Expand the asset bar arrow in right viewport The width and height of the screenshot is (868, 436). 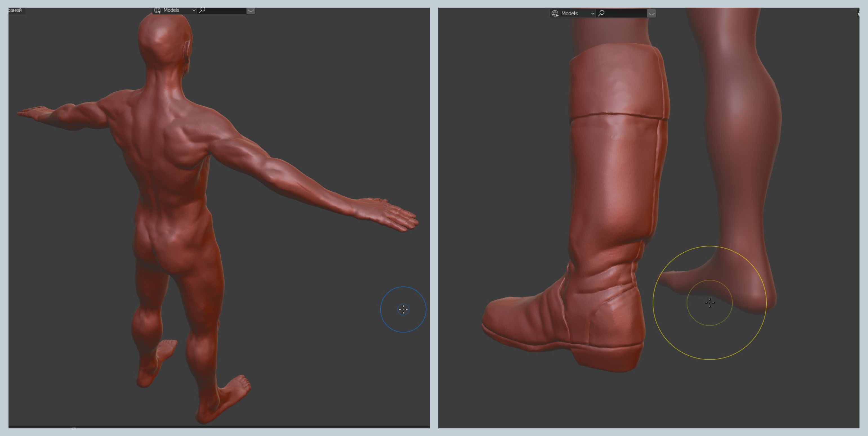[651, 14]
